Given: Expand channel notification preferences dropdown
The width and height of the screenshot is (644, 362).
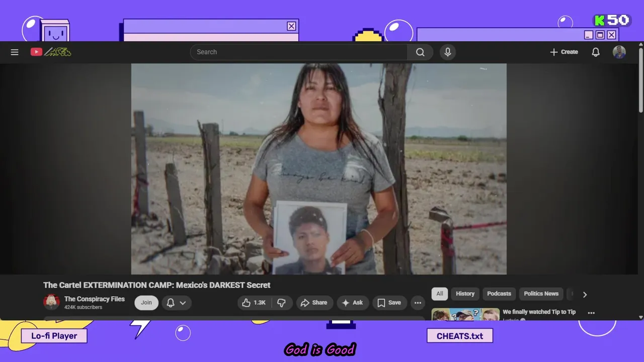Looking at the screenshot, I should pyautogui.click(x=177, y=303).
